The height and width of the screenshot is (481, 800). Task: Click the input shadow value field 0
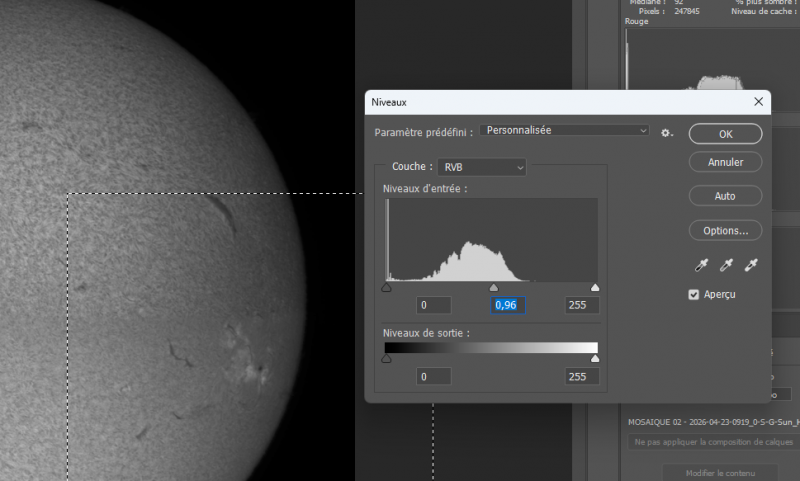434,305
